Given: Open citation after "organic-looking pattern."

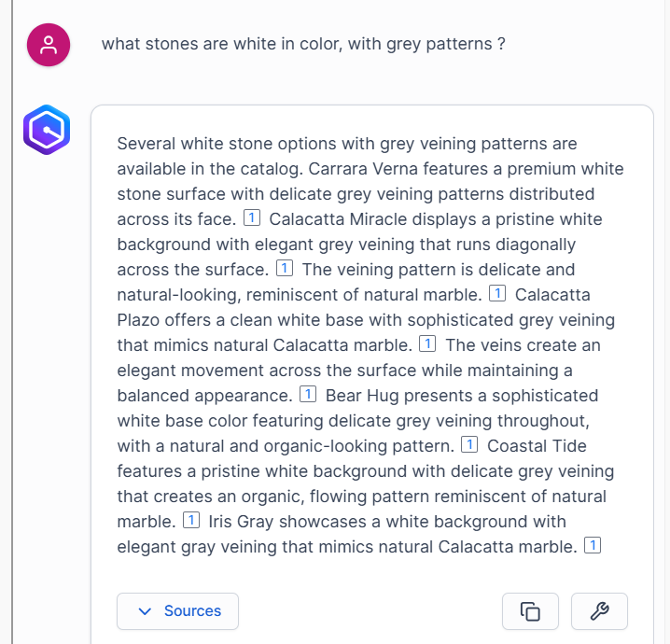Looking at the screenshot, I should pos(470,445).
